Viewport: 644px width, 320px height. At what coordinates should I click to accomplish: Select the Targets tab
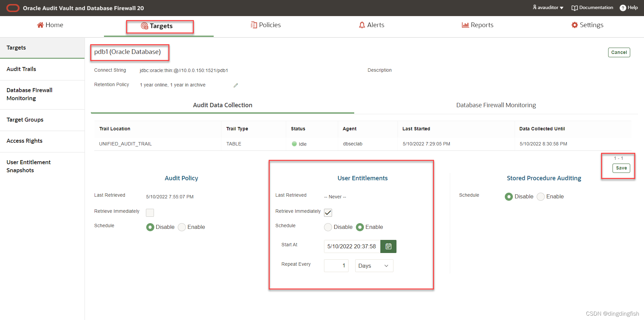[157, 26]
